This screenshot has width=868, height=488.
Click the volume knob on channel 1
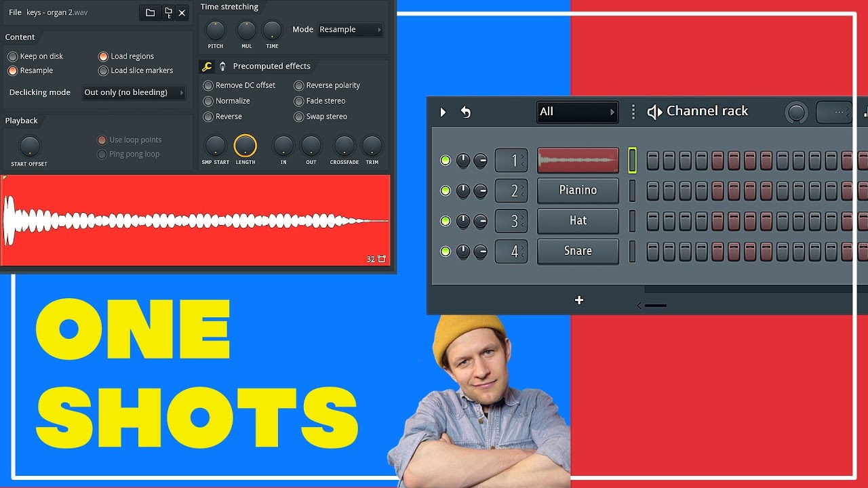(480, 161)
